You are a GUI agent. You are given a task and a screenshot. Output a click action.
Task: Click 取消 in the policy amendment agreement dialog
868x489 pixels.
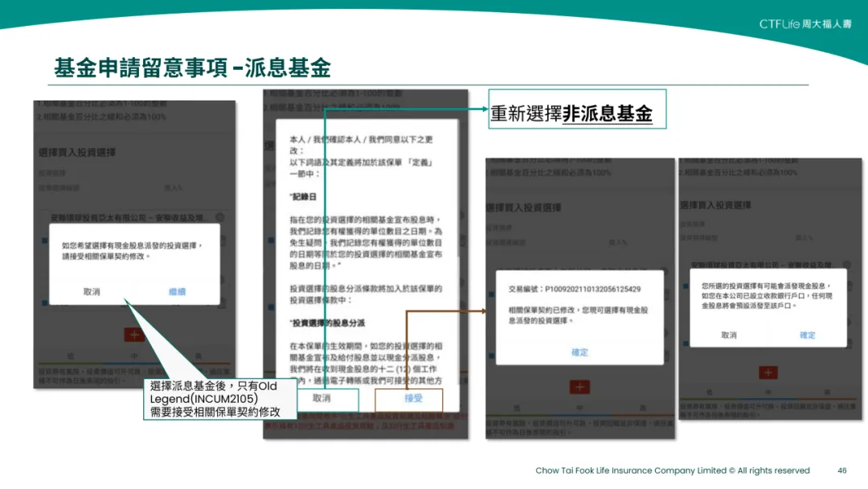321,398
